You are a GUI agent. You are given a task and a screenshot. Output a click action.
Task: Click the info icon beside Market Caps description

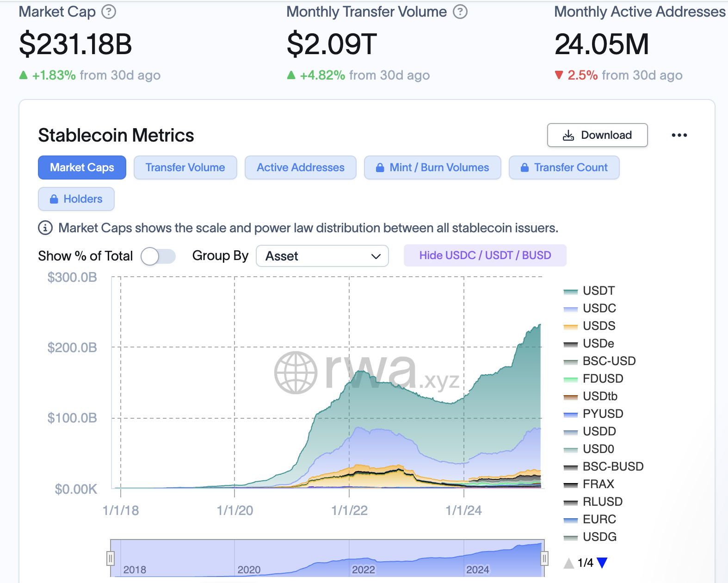tap(45, 228)
